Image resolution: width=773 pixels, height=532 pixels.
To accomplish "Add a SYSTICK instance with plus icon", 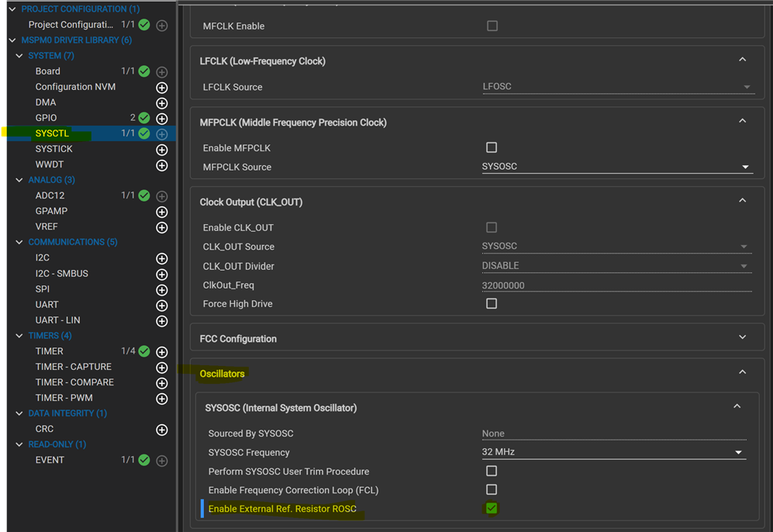I will [x=162, y=150].
